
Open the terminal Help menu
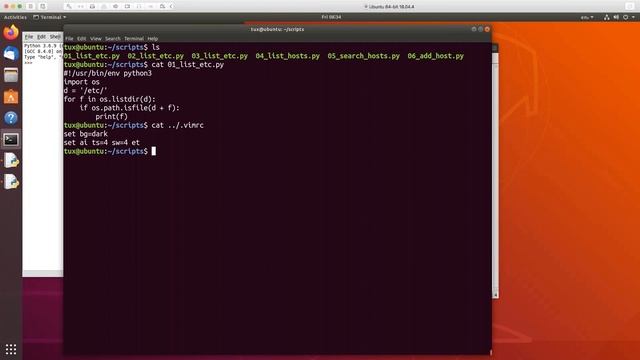(153, 39)
